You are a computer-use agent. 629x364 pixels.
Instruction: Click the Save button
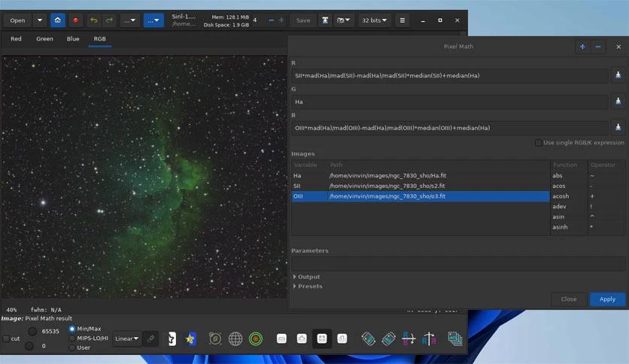(303, 20)
